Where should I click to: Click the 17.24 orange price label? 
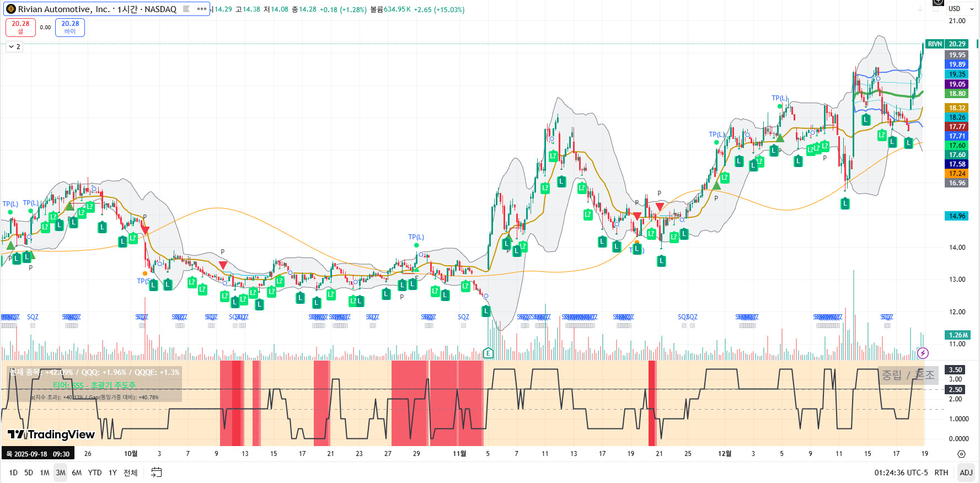[957, 174]
